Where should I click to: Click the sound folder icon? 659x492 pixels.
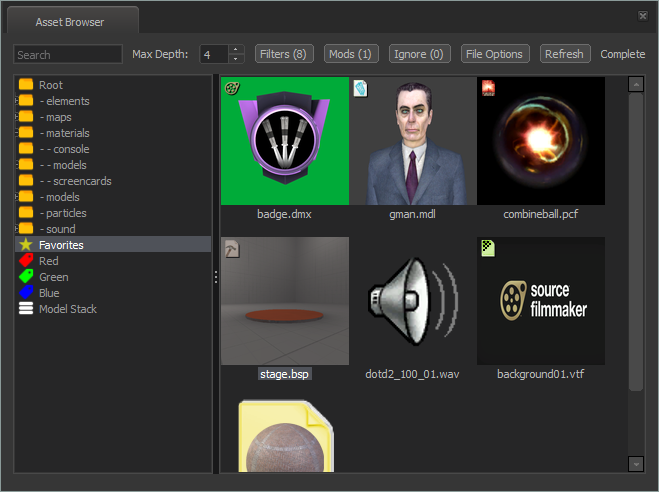point(26,229)
